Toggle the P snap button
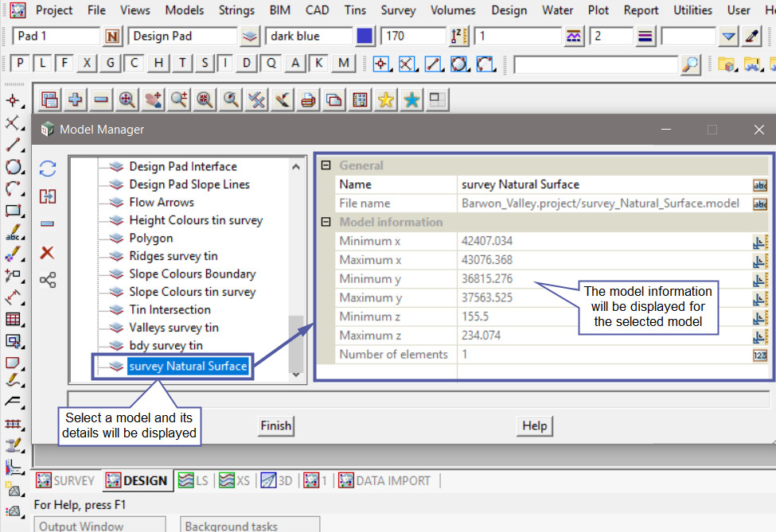Image resolution: width=776 pixels, height=532 pixels. click(x=21, y=64)
